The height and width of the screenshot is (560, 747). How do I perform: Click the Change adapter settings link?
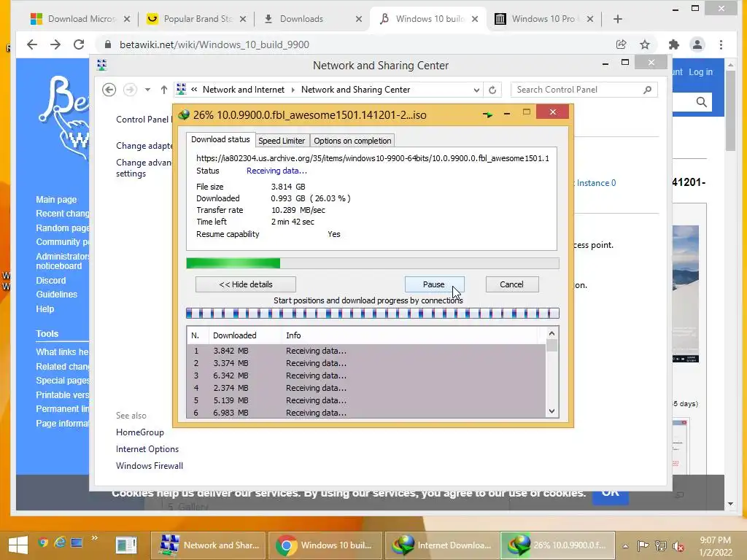(x=144, y=145)
